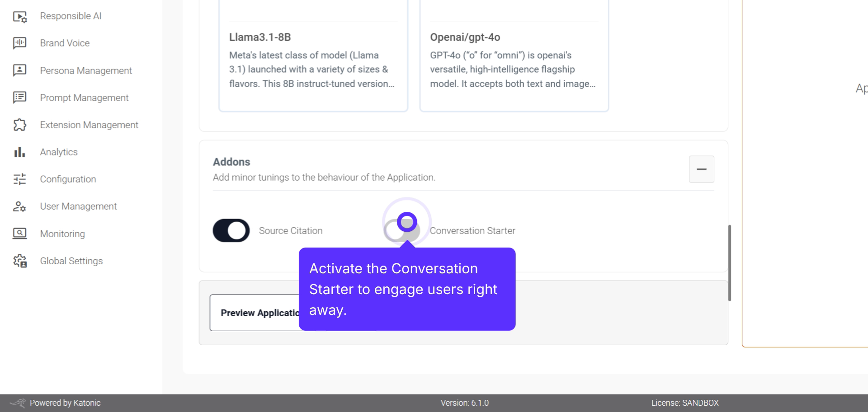The image size is (868, 412).
Task: Collapse the Addons section
Action: tap(701, 169)
